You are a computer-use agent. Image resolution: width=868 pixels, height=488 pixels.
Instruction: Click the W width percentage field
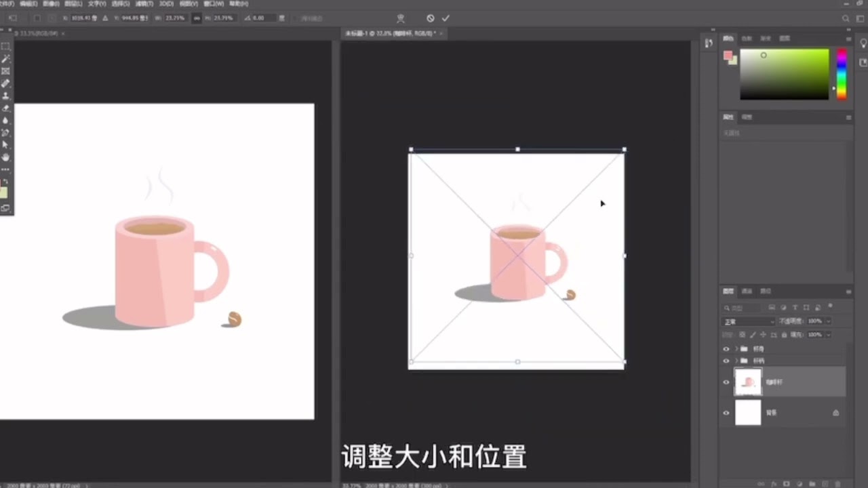click(x=176, y=18)
